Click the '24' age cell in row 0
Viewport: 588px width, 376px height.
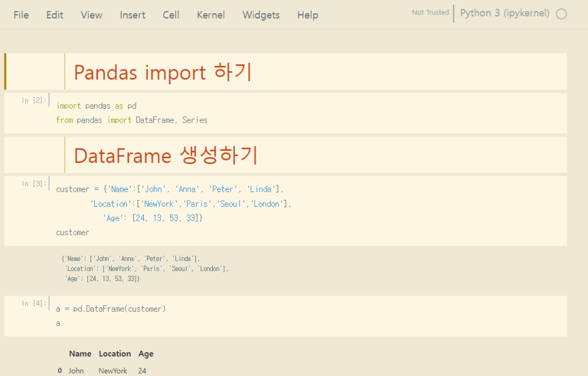[142, 371]
